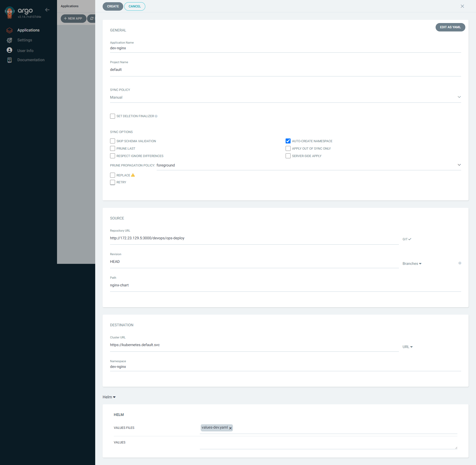This screenshot has width=476, height=465.
Task: Expand Prune Propagation Policy dropdown
Action: [x=308, y=165]
